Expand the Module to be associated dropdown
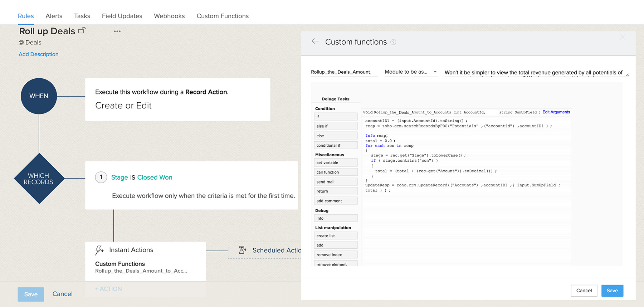This screenshot has height=307, width=644. (x=435, y=72)
